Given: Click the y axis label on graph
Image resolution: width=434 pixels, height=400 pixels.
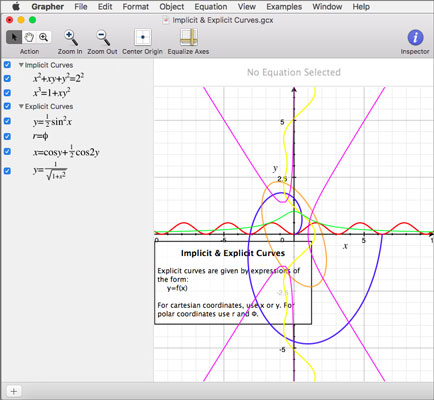Looking at the screenshot, I should [x=275, y=168].
